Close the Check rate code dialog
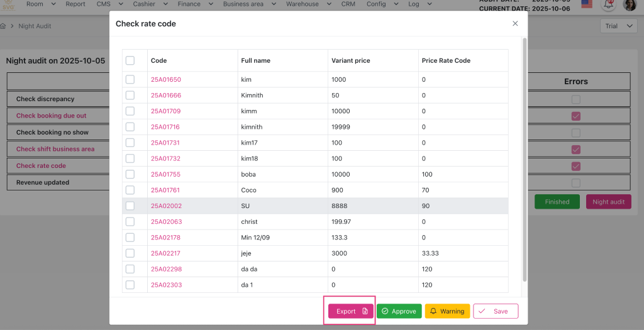The image size is (644, 330). click(x=515, y=24)
